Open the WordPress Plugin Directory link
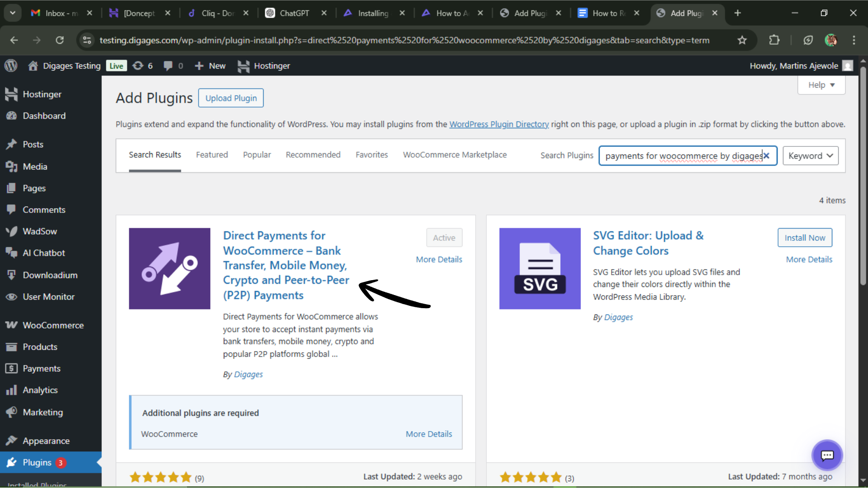Screen dimensions: 868x488 tap(499, 124)
